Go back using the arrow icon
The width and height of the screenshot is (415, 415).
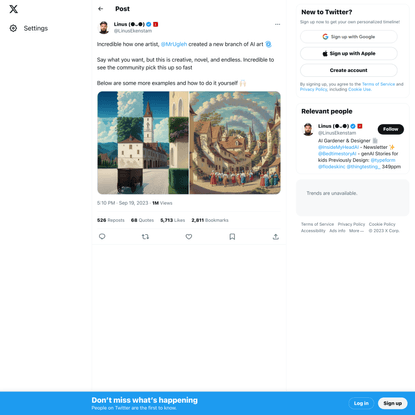101,9
